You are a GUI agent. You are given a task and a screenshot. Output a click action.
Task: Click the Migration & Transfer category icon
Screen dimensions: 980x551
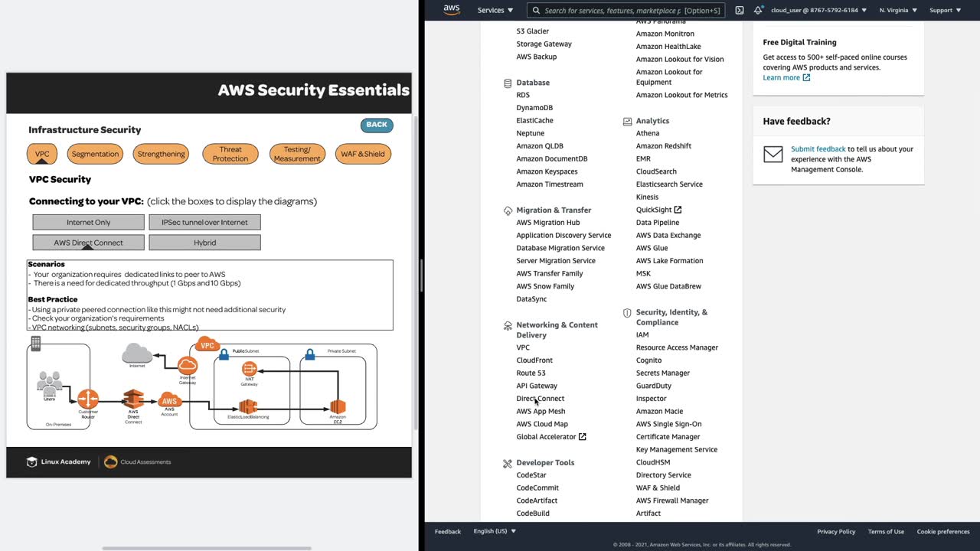click(508, 210)
